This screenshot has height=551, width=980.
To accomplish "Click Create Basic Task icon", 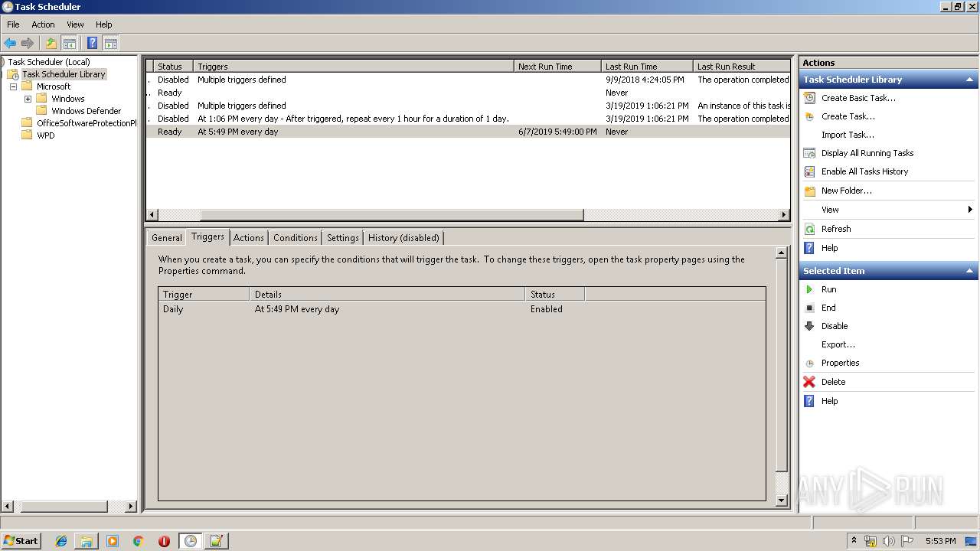I will (x=809, y=98).
